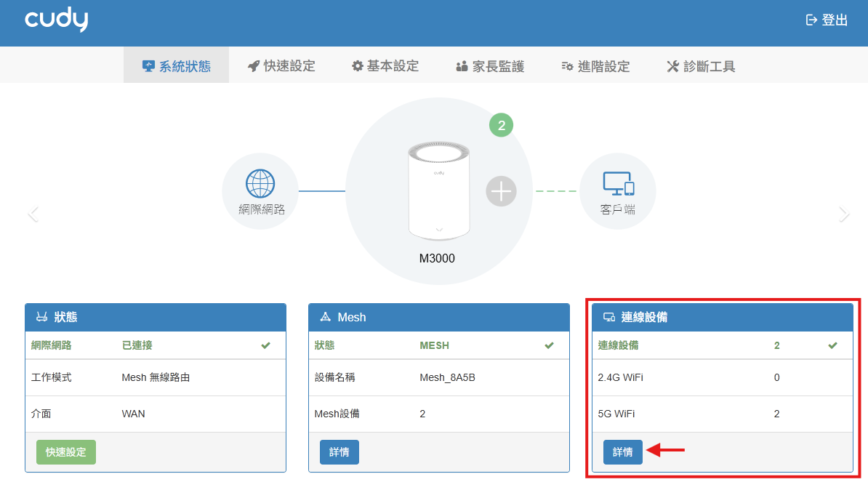Click the 連線設備 header monitor icon
This screenshot has width=868, height=482.
[x=609, y=317]
